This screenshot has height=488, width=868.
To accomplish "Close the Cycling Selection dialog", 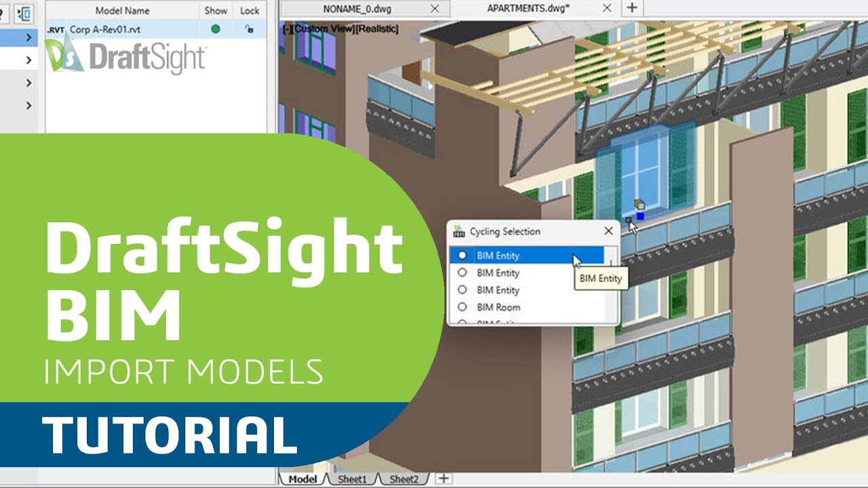I will pos(608,231).
